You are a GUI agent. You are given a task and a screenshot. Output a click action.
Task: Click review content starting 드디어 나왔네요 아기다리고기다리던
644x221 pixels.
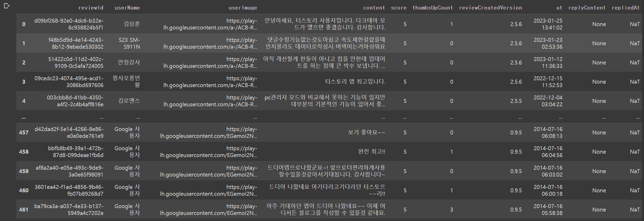click(327, 190)
